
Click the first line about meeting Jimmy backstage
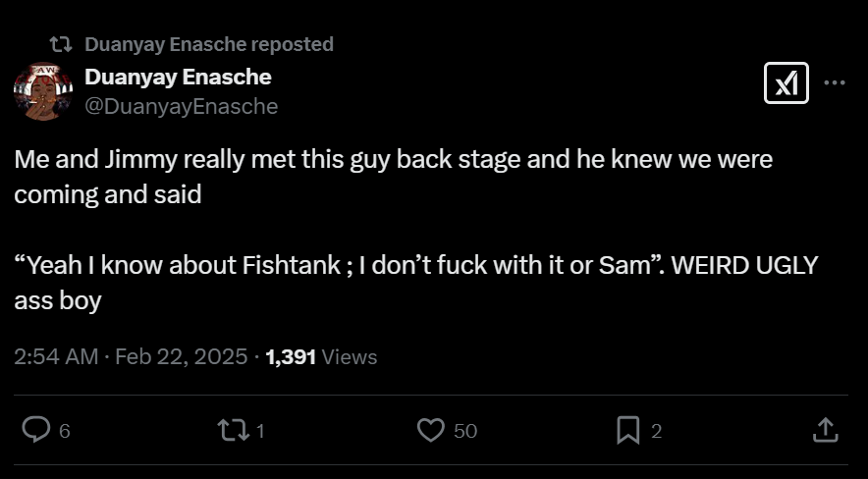pyautogui.click(x=393, y=159)
